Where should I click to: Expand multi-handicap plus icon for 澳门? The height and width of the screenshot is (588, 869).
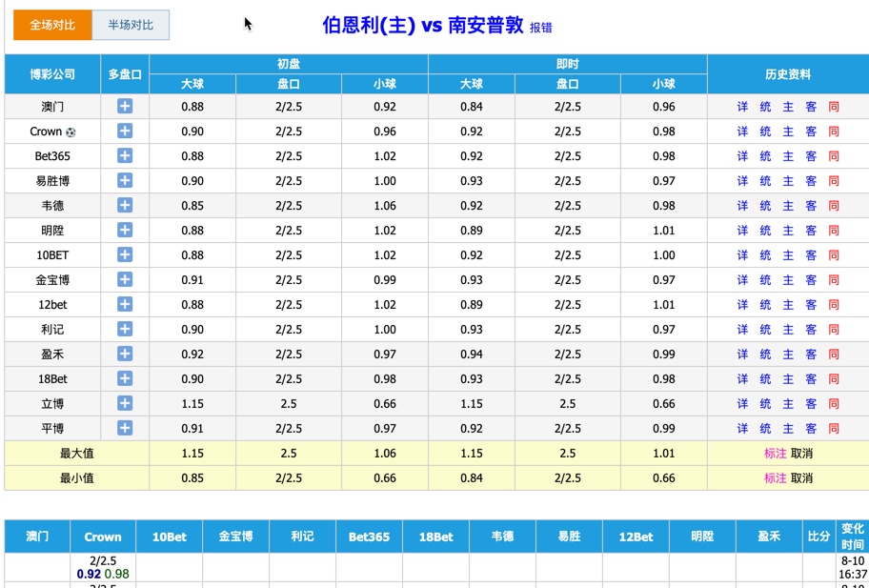[x=125, y=107]
